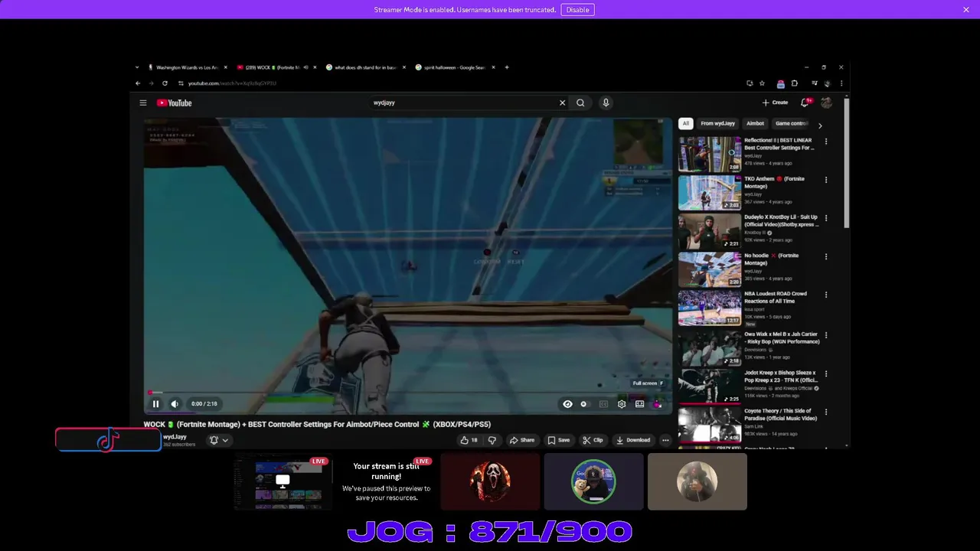The image size is (980, 551).
Task: Enter full screen from the player
Action: [657, 404]
